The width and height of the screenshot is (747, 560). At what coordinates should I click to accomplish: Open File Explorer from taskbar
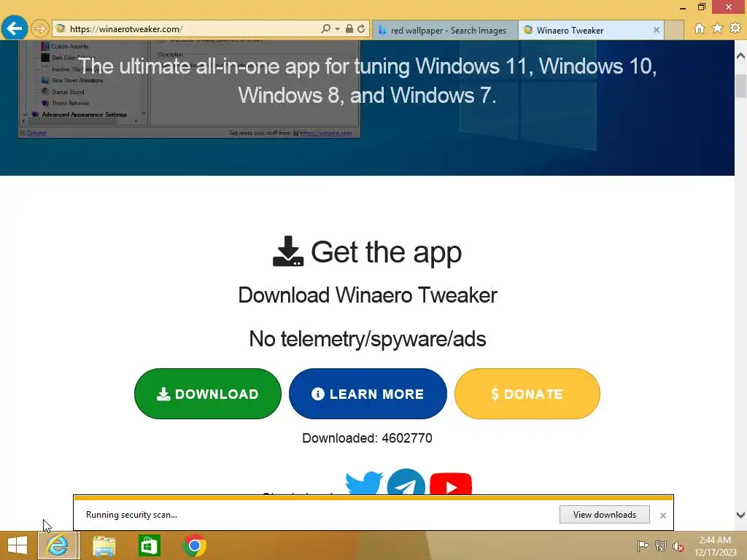coord(104,545)
